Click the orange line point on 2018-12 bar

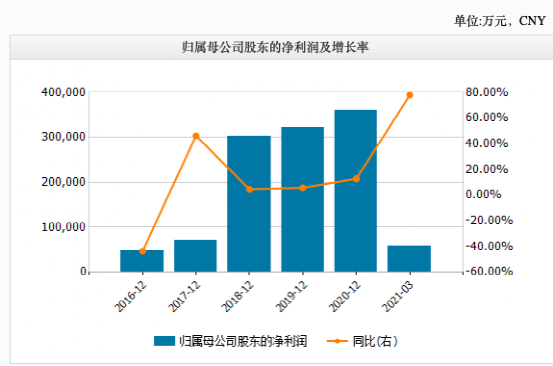coord(250,190)
